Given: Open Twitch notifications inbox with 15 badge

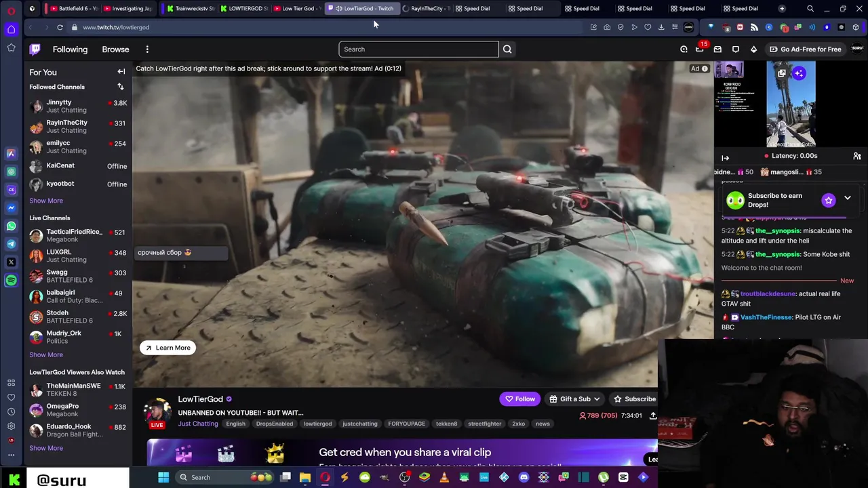Looking at the screenshot, I should 700,49.
